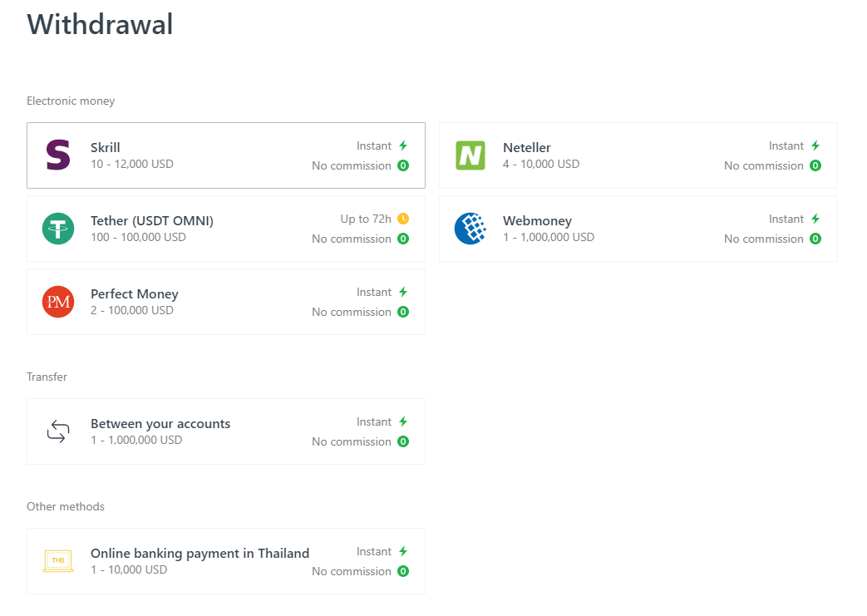Open Between your accounts transfer
Screen dimensions: 867x616
225,431
